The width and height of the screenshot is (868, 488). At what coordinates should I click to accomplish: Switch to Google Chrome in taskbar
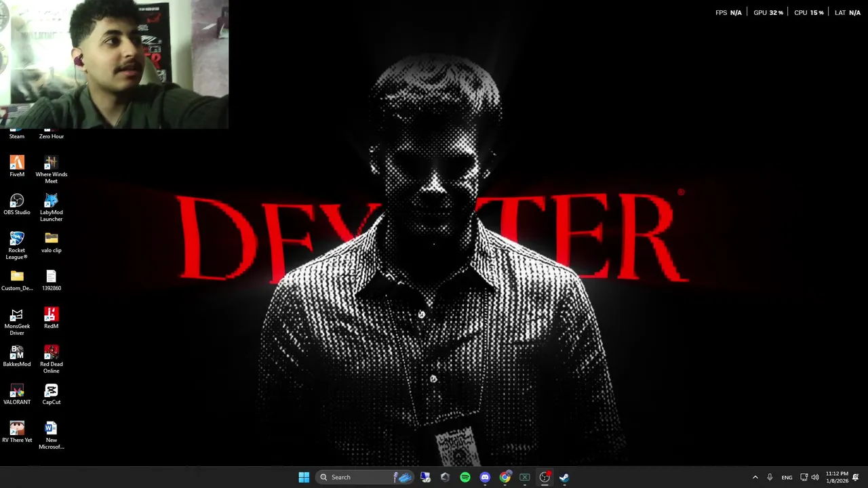click(505, 477)
